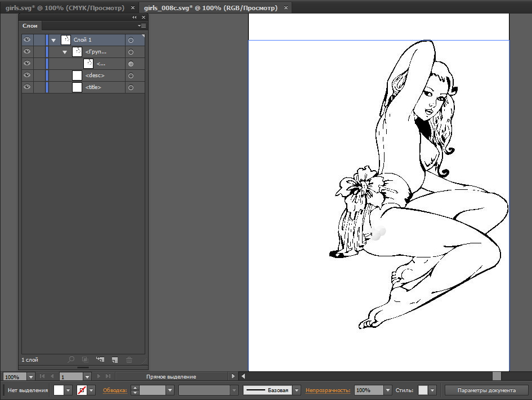Open the zoom level 100% dropdown

tap(30, 376)
